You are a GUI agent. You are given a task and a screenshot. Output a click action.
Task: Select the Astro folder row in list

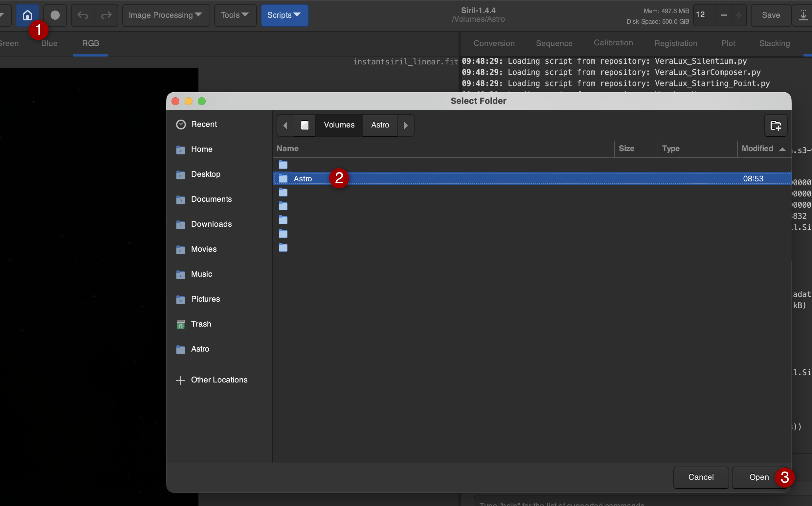coord(532,179)
